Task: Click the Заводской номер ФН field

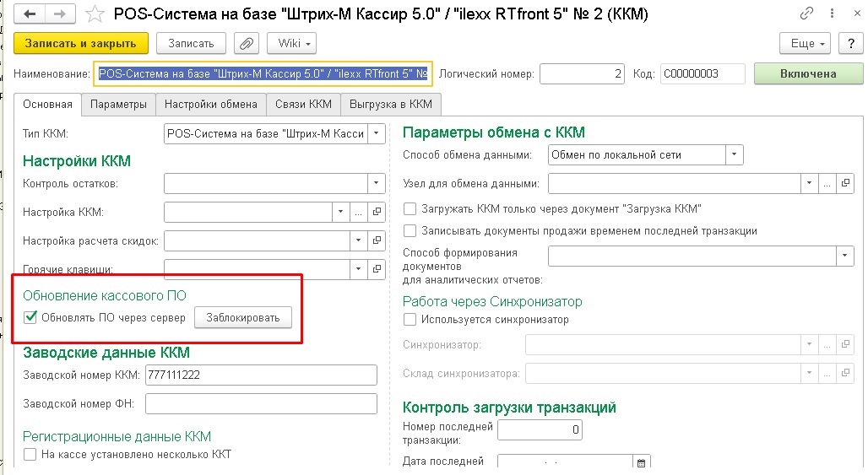Action: pyautogui.click(x=261, y=403)
